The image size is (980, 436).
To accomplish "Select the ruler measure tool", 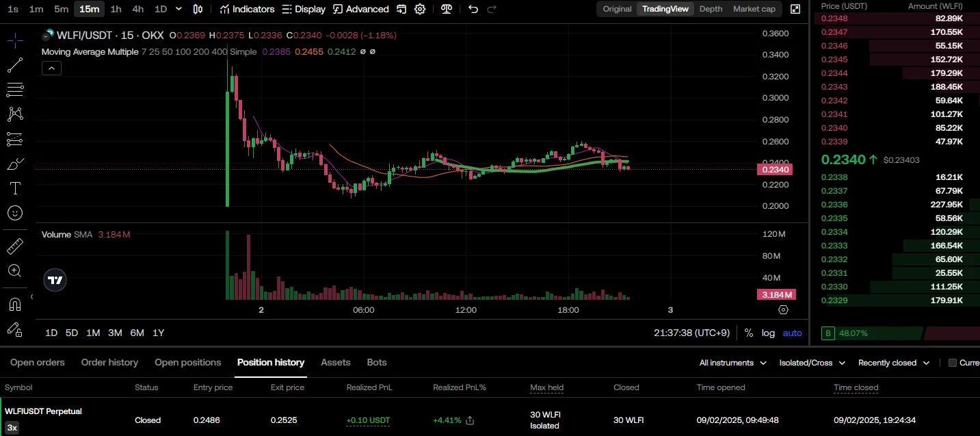I will 15,246.
